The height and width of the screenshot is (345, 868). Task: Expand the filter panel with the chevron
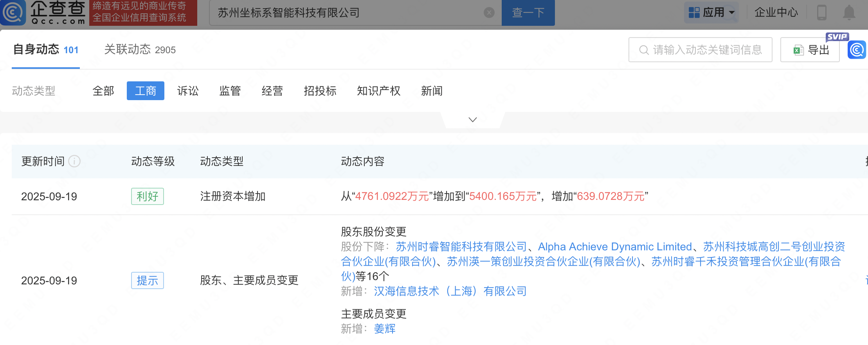click(473, 120)
